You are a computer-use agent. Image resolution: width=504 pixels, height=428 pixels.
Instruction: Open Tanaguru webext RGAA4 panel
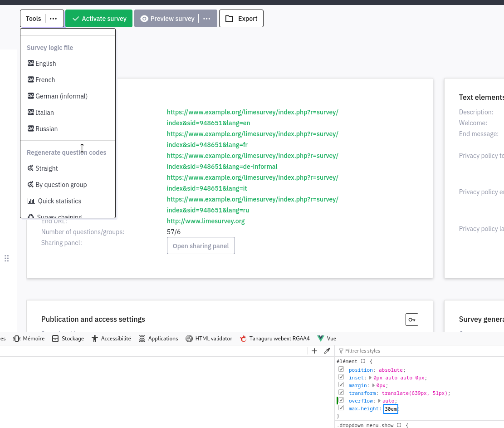(x=275, y=339)
